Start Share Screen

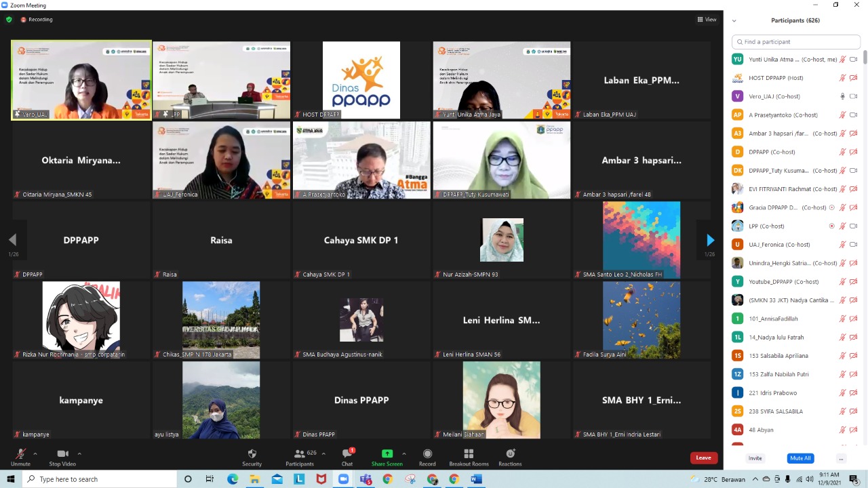(387, 456)
